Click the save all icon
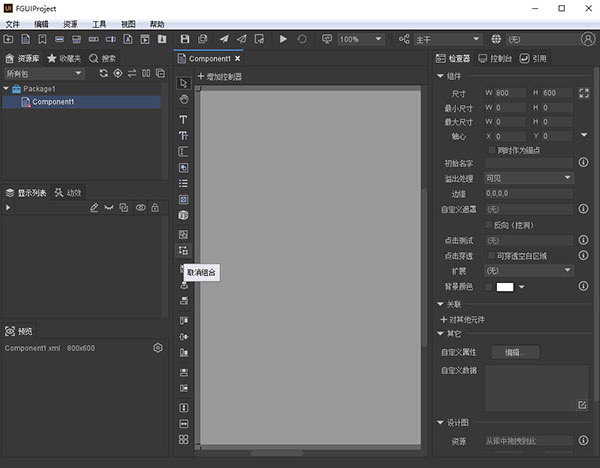 pyautogui.click(x=202, y=39)
